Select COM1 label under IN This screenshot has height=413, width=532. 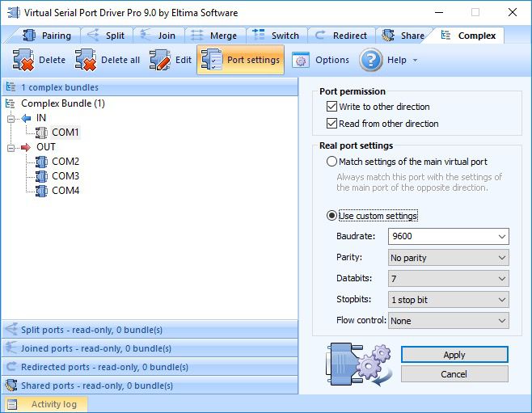[x=65, y=133]
